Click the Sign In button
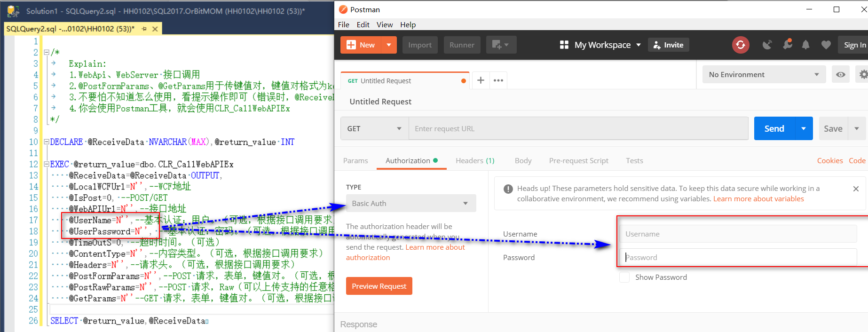 (854, 45)
